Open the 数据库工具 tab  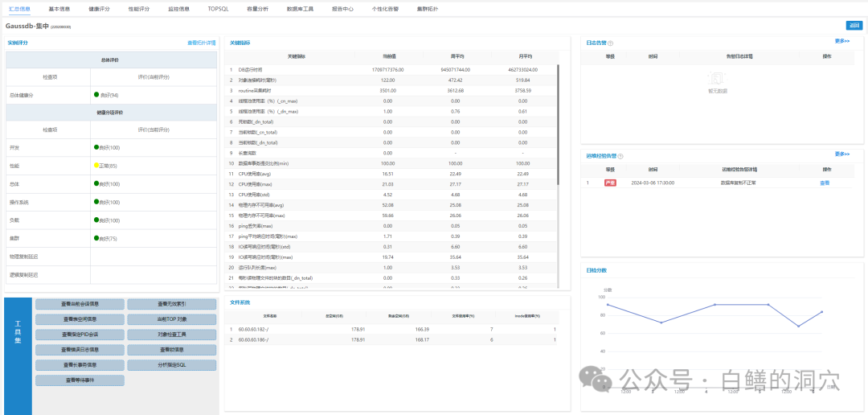[301, 9]
